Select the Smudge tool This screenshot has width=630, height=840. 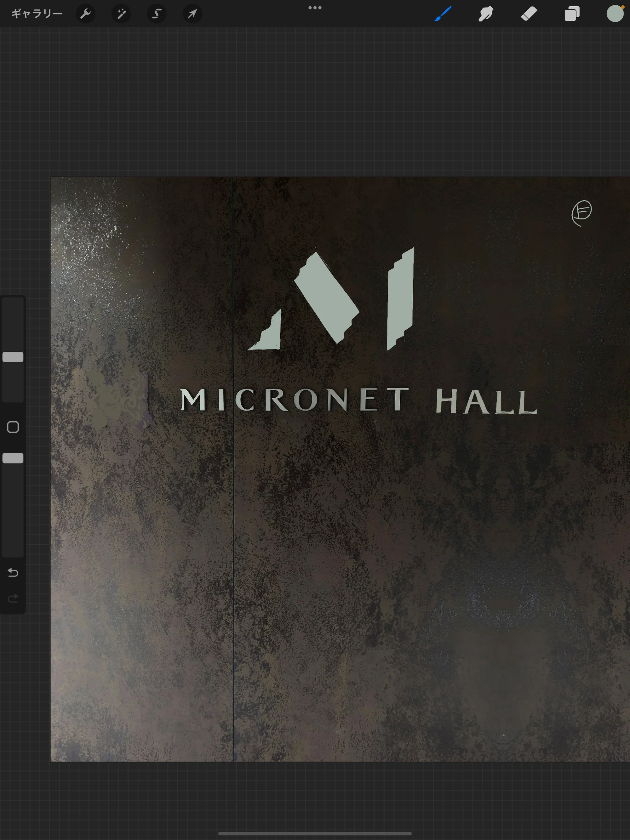tap(486, 14)
